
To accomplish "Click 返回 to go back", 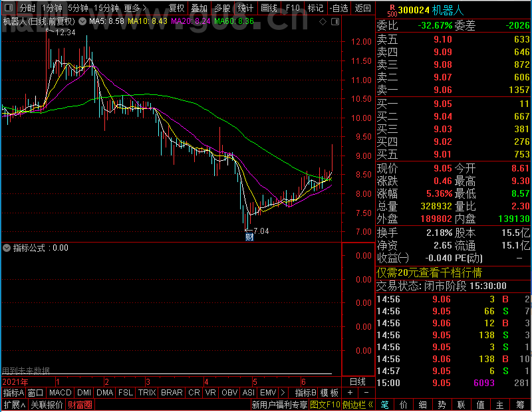I will coord(362,8).
